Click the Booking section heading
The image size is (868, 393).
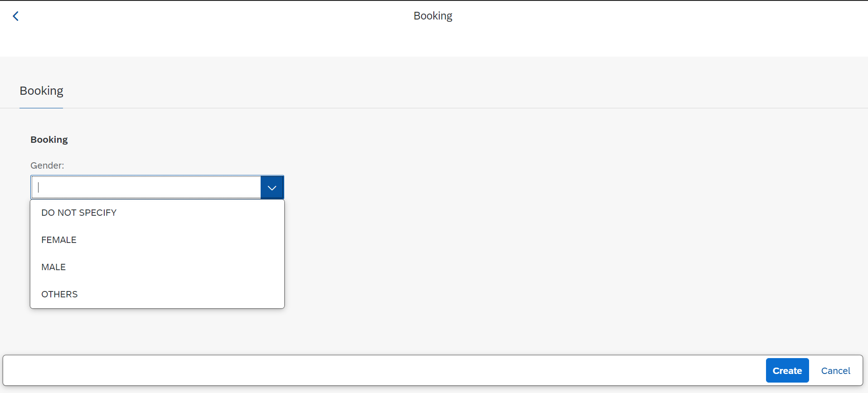[x=49, y=139]
